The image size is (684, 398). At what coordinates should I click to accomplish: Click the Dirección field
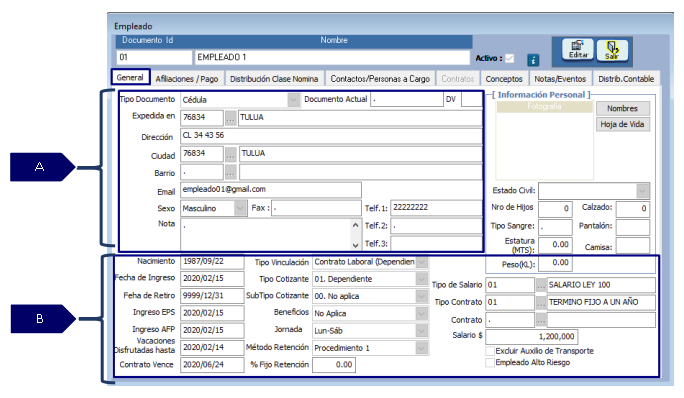pos(332,136)
